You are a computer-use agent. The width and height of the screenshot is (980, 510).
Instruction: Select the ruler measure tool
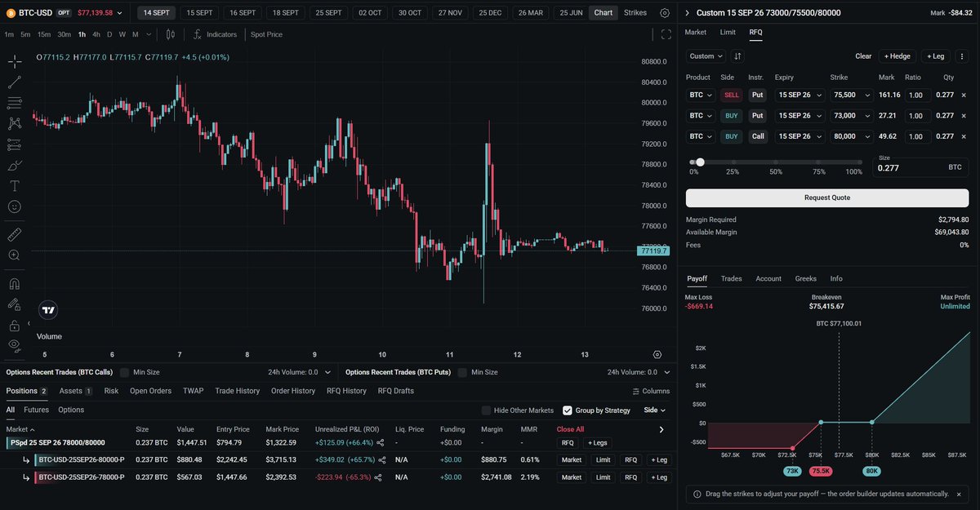pyautogui.click(x=15, y=235)
